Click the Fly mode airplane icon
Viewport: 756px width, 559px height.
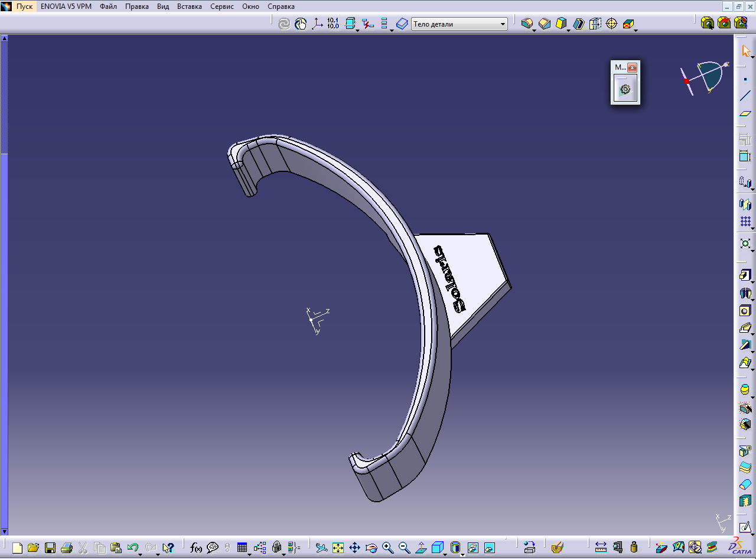321,548
